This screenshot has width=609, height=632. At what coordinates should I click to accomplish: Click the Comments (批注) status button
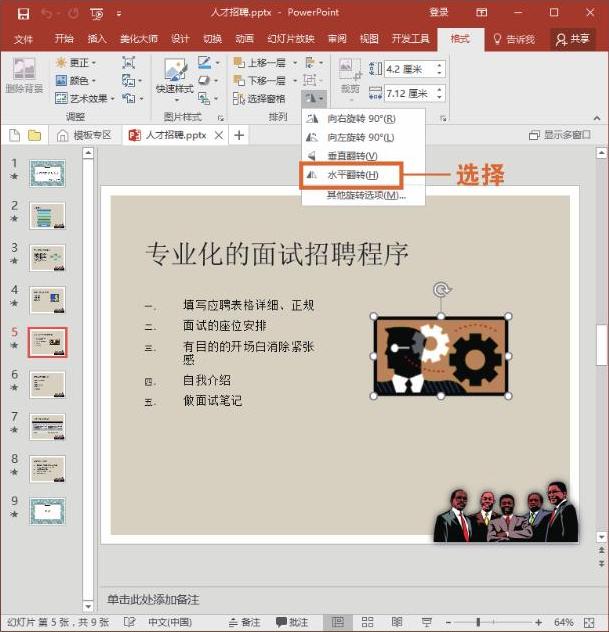pyautogui.click(x=292, y=622)
